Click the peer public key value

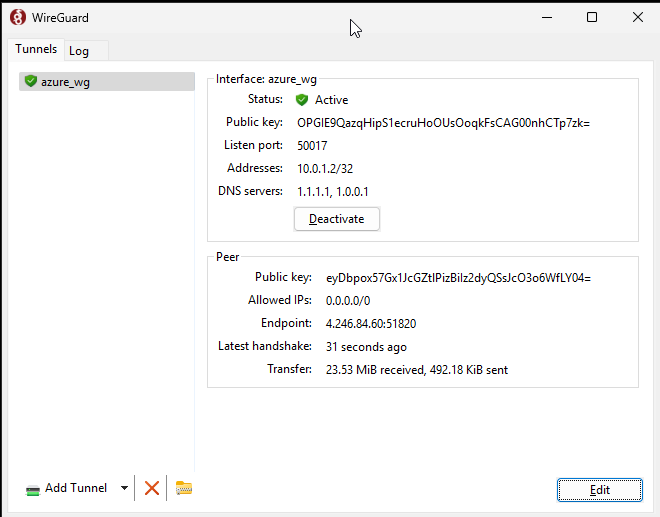(x=458, y=278)
